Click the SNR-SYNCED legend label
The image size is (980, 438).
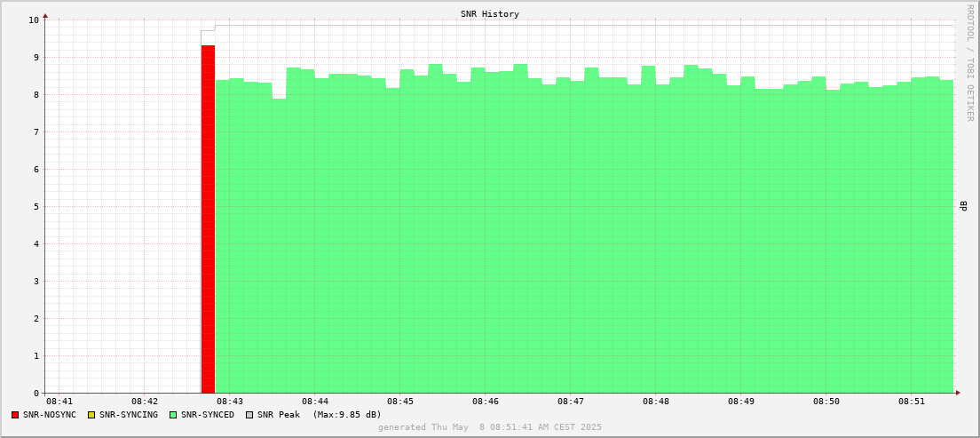click(x=208, y=415)
